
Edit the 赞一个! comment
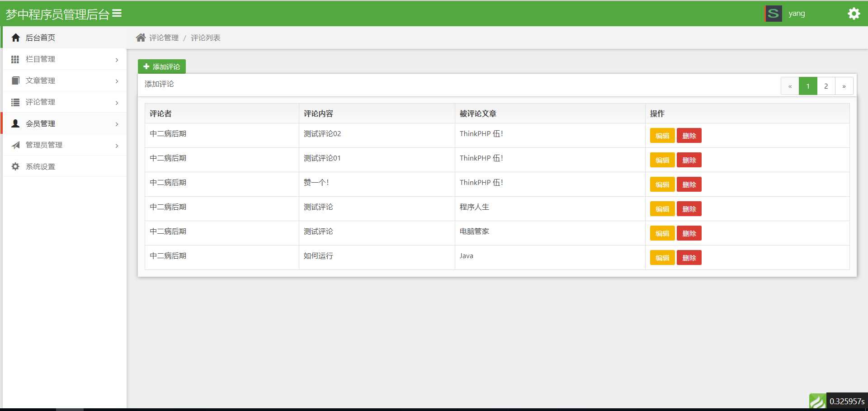click(x=662, y=184)
